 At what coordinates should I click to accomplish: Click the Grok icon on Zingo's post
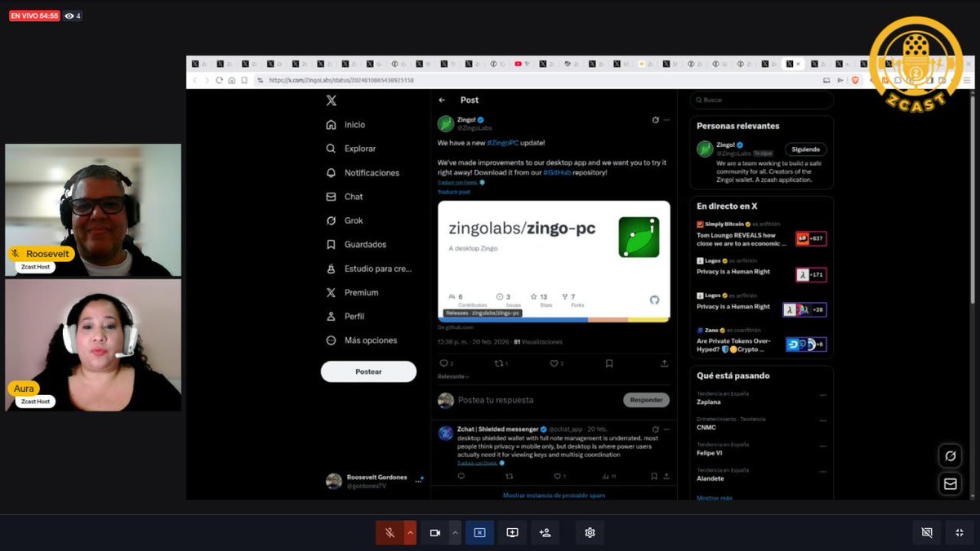coord(655,120)
